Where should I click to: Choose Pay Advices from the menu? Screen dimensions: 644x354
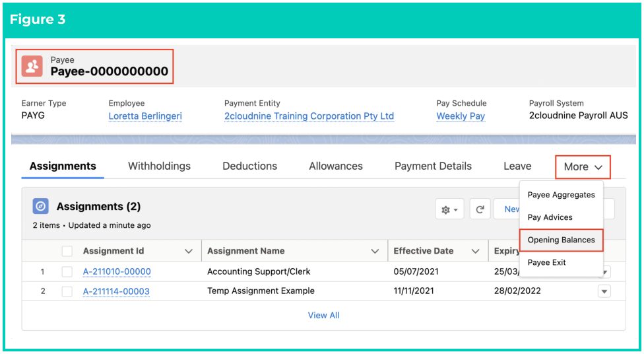(561, 217)
